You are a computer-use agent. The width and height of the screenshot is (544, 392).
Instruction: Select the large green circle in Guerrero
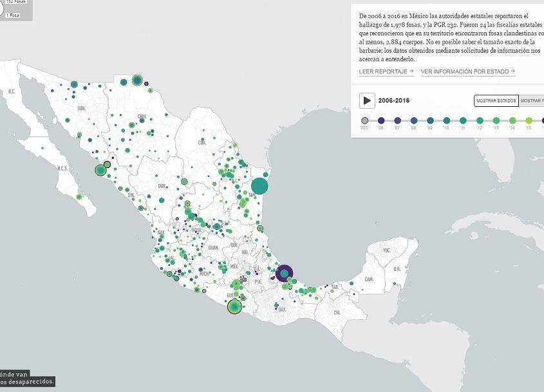tap(235, 307)
